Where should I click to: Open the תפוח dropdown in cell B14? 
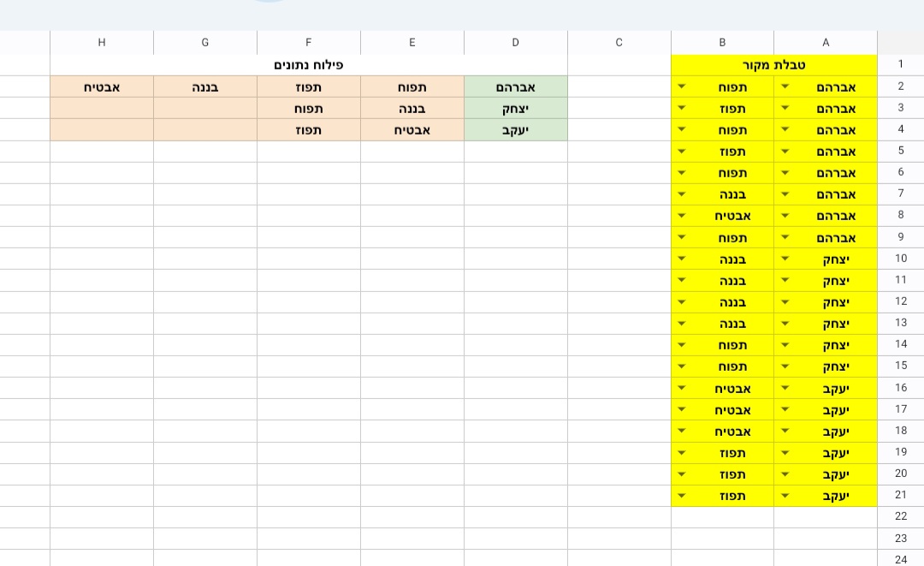tap(681, 344)
